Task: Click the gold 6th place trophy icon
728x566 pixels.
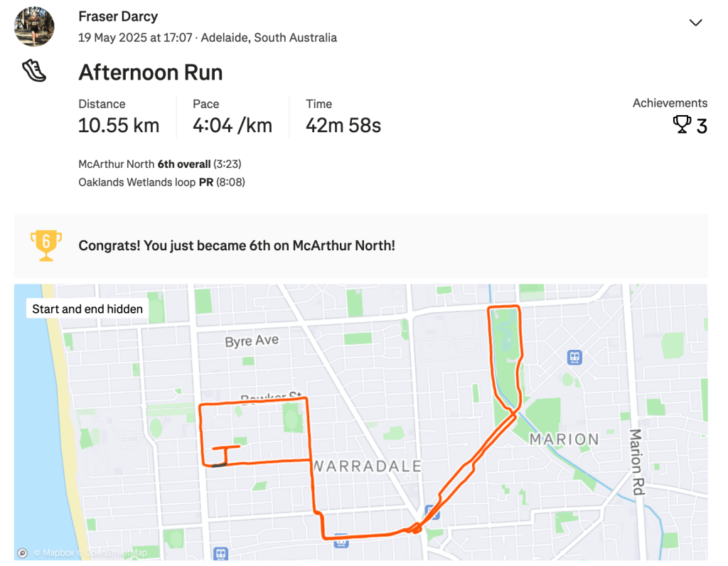Action: 46,245
